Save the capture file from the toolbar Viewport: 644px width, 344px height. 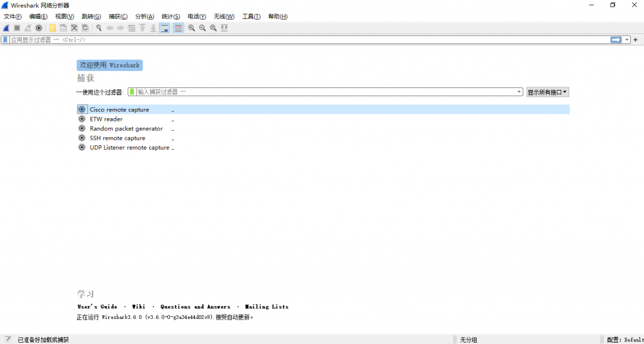64,28
